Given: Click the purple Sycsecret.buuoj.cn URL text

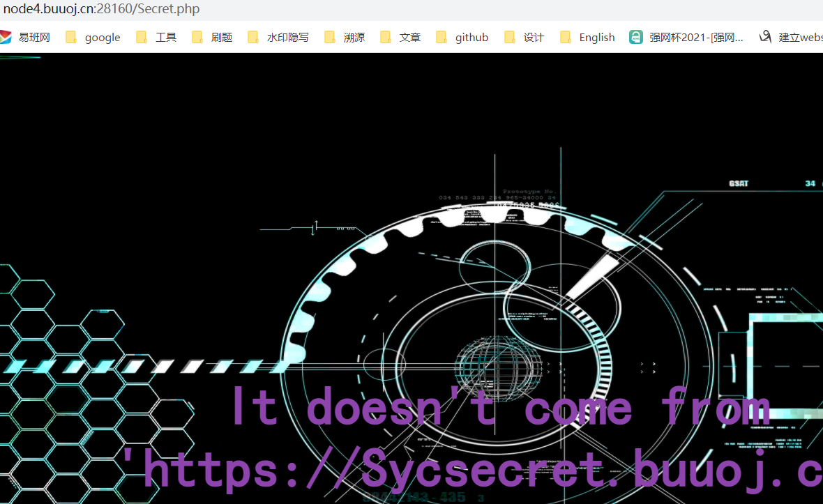Looking at the screenshot, I should click(x=471, y=469).
